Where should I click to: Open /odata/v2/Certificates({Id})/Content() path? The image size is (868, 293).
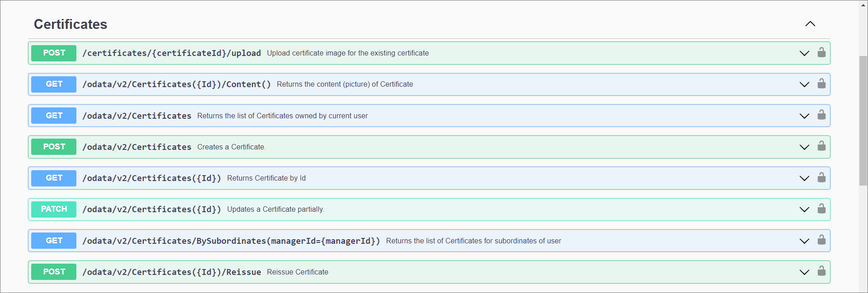click(176, 84)
